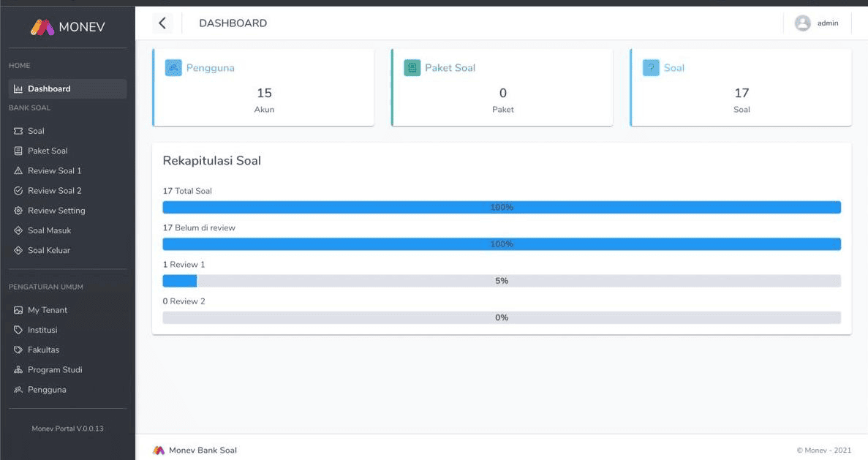The width and height of the screenshot is (868, 460).
Task: Open the admin user menu
Action: pyautogui.click(x=817, y=23)
